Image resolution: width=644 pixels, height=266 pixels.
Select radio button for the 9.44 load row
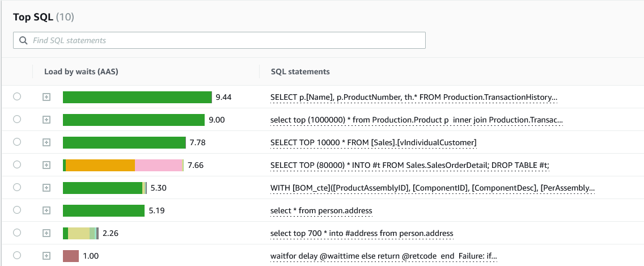(x=17, y=97)
